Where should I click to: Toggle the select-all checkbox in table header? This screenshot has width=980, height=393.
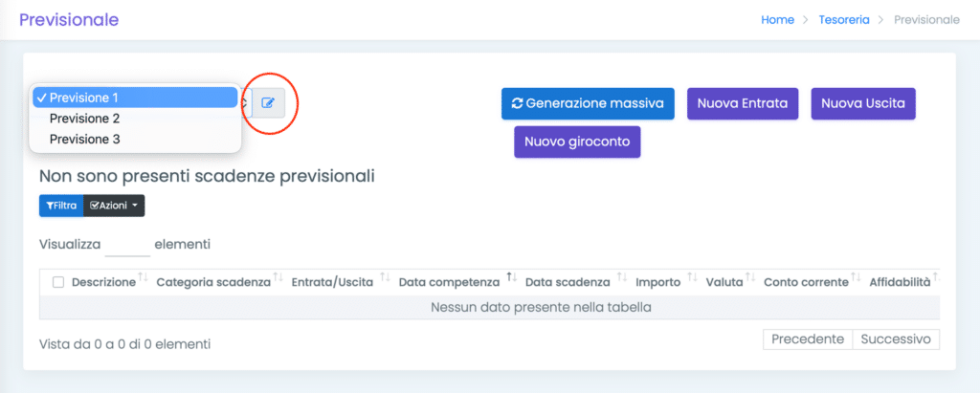[58, 282]
